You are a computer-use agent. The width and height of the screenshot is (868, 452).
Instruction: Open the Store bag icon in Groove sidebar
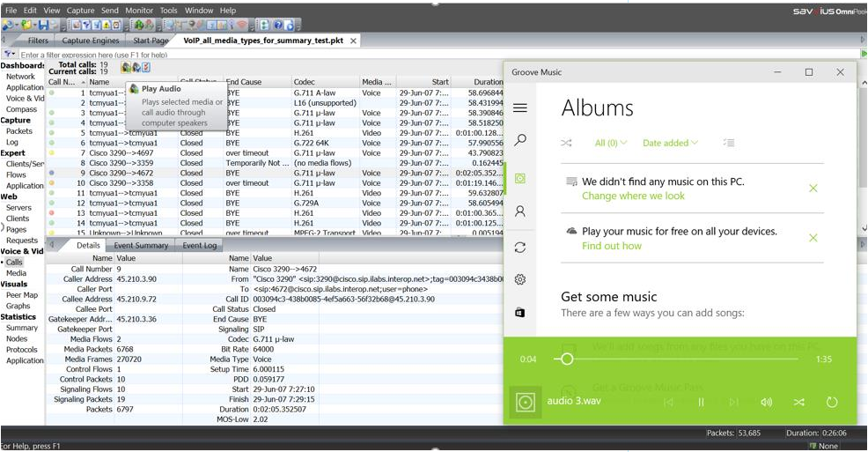pyautogui.click(x=519, y=313)
